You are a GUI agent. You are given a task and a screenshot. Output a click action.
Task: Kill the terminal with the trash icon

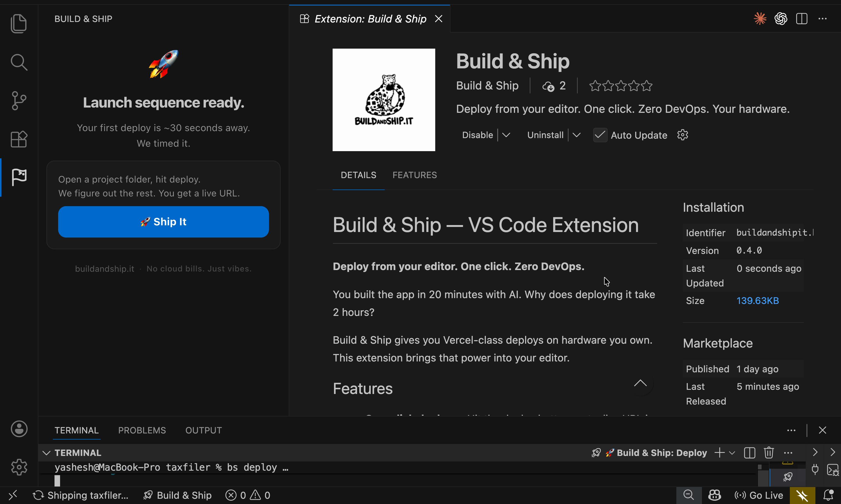[x=769, y=452]
